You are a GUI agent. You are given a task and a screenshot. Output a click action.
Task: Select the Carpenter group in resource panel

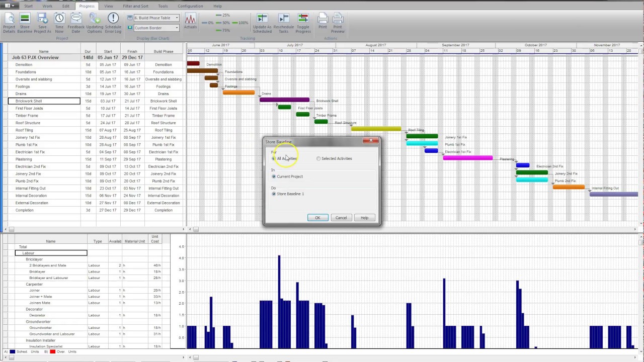click(34, 284)
